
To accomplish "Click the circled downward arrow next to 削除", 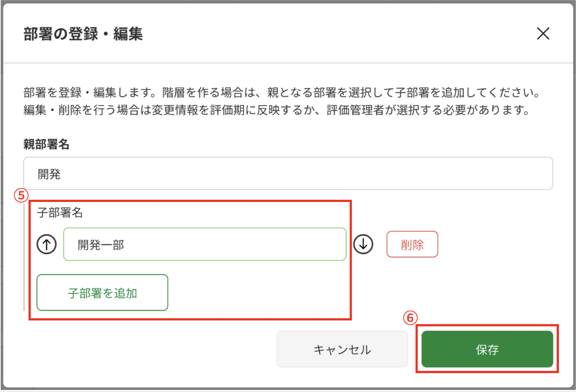I will pyautogui.click(x=363, y=244).
